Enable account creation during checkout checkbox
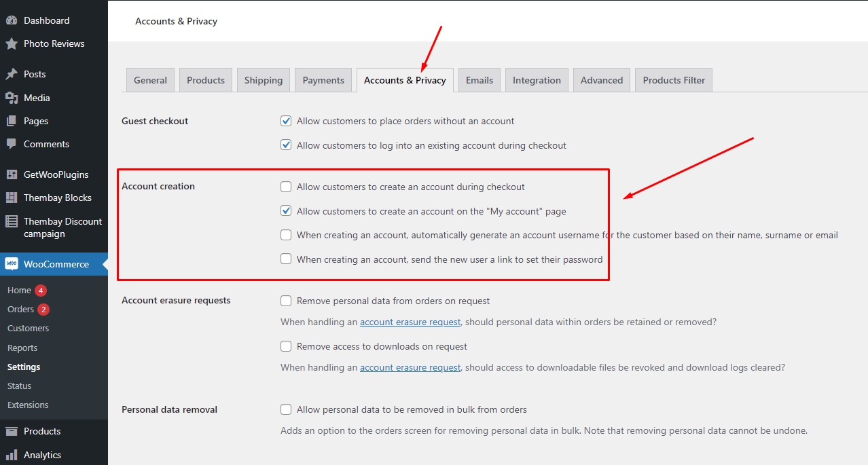This screenshot has height=465, width=868. (286, 187)
